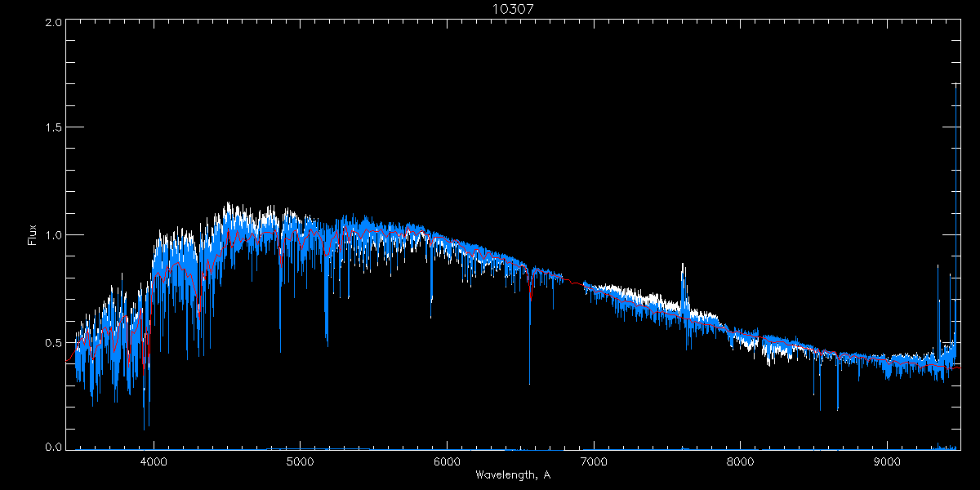Click the 5000 wavelength tick label
The height and width of the screenshot is (490, 980).
tap(300, 461)
